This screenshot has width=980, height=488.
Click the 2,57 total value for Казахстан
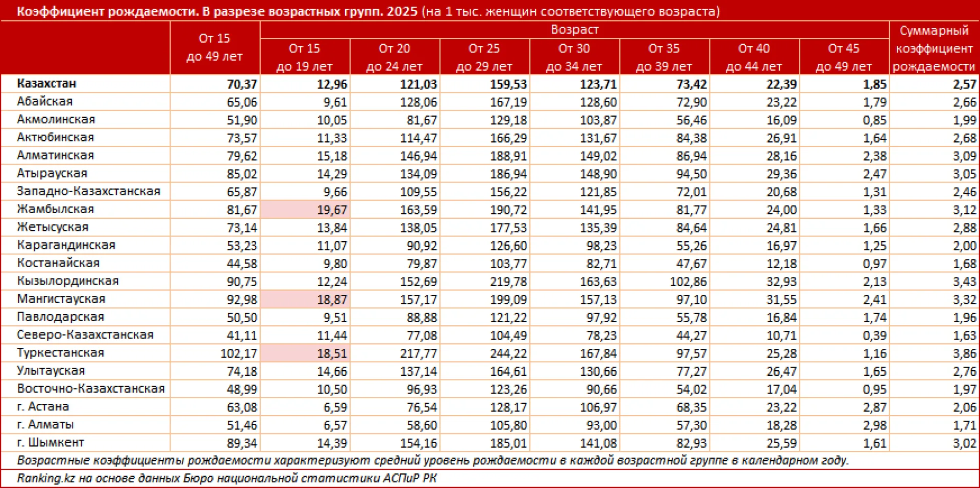[x=964, y=84]
